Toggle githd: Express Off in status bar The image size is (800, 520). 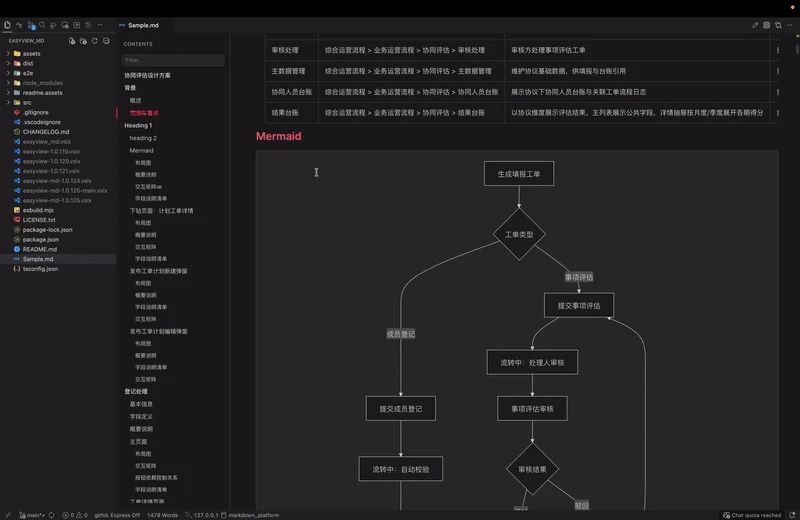pyautogui.click(x=117, y=515)
